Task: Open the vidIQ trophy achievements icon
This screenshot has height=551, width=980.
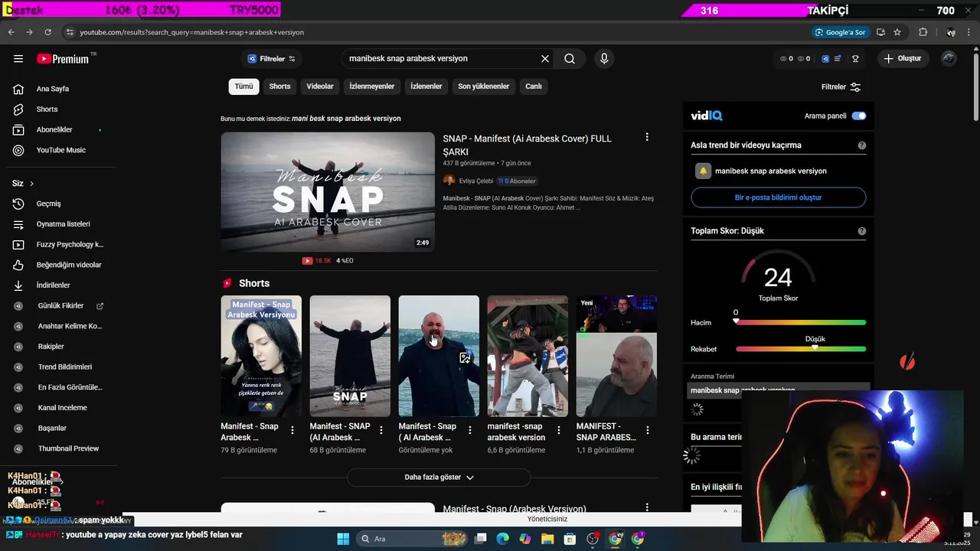Action: point(855,59)
